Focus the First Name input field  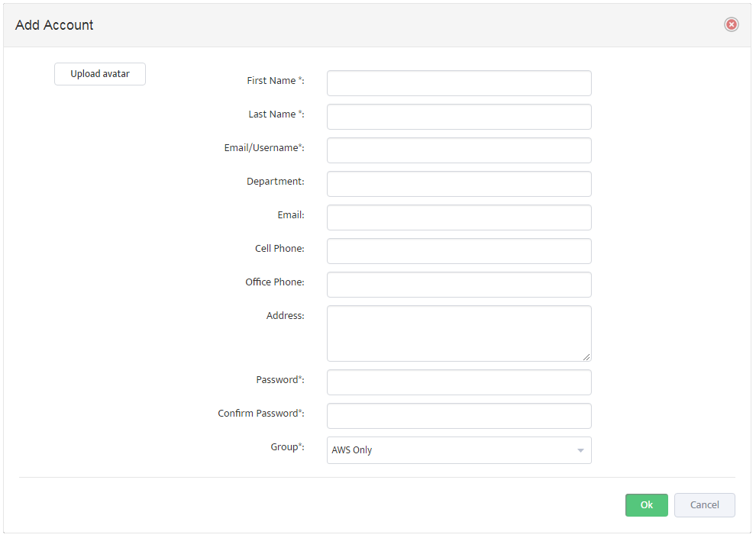[x=459, y=83]
